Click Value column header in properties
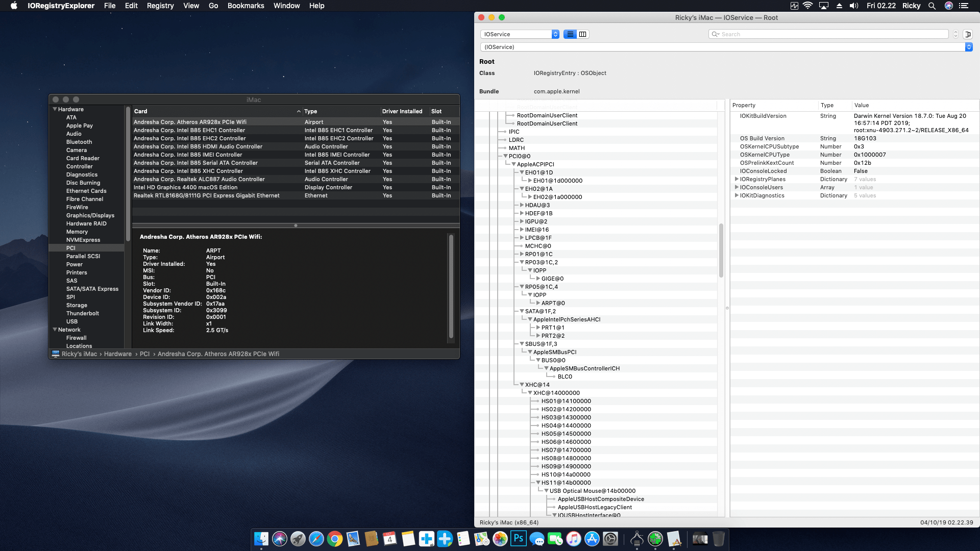Viewport: 980px width, 551px height. (915, 105)
